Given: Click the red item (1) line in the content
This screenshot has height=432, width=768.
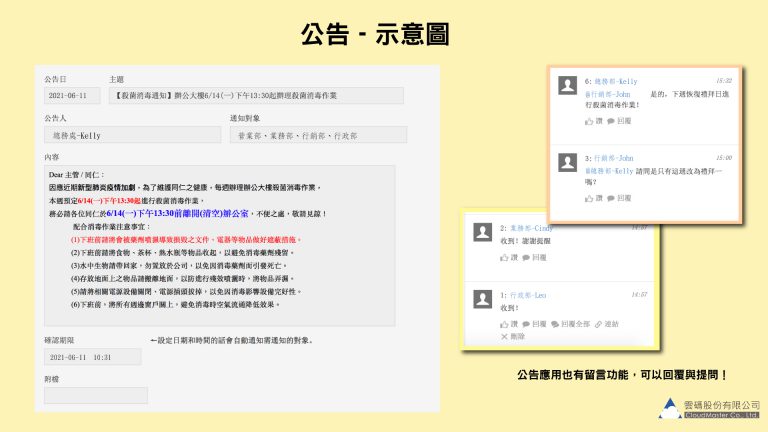Looking at the screenshot, I should coord(186,240).
